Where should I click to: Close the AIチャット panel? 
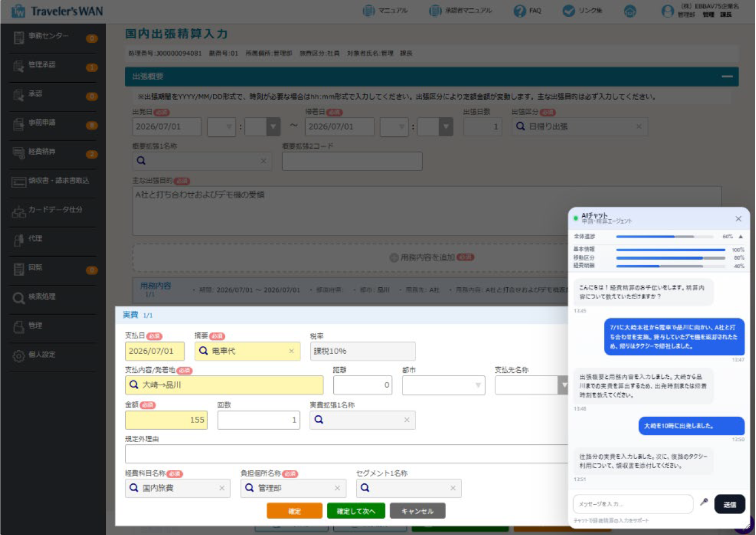click(739, 219)
